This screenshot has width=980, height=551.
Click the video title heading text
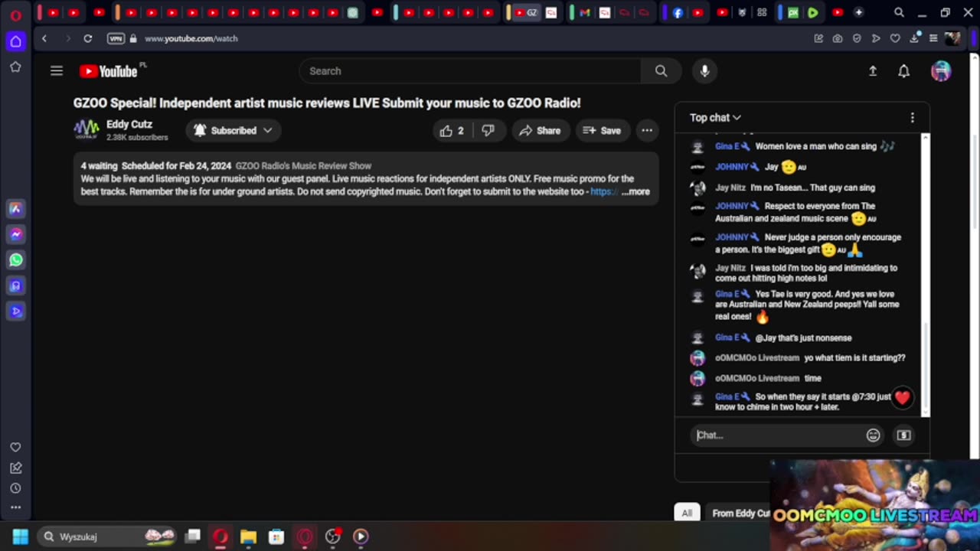point(327,103)
